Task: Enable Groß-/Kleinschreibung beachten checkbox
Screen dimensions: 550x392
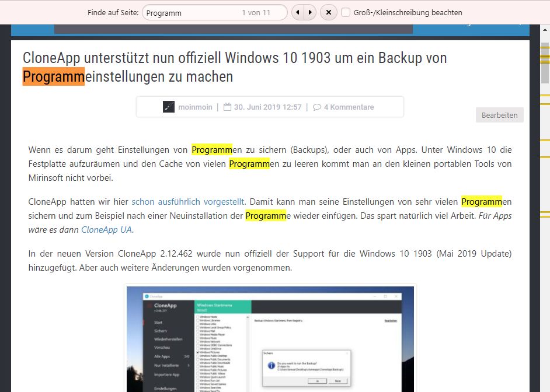Action: [x=346, y=13]
